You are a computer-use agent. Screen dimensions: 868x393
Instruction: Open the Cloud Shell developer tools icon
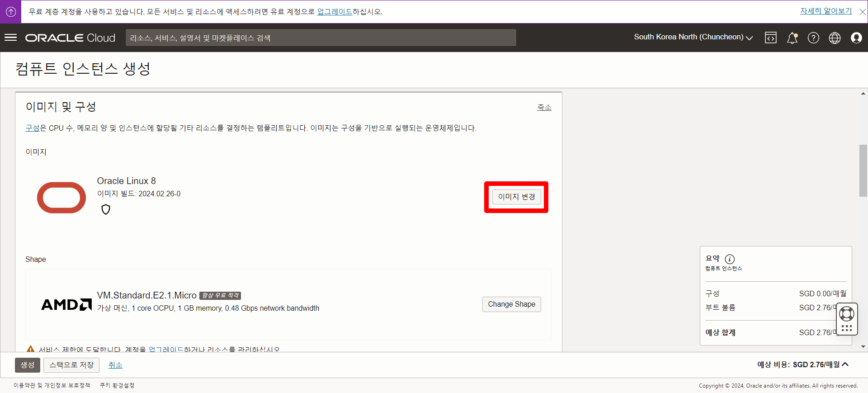(771, 38)
